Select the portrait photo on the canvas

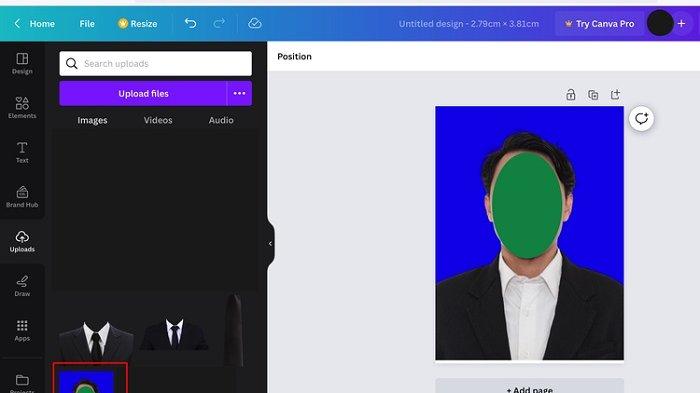[529, 233]
